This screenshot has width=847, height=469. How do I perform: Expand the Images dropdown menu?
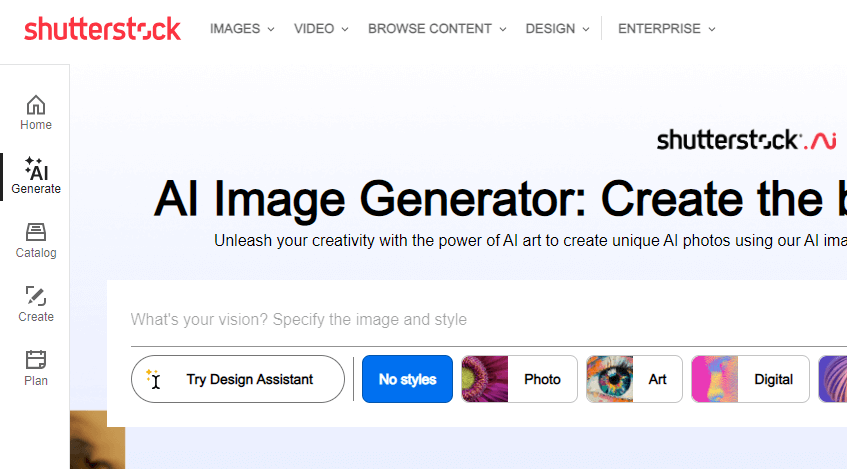(242, 29)
